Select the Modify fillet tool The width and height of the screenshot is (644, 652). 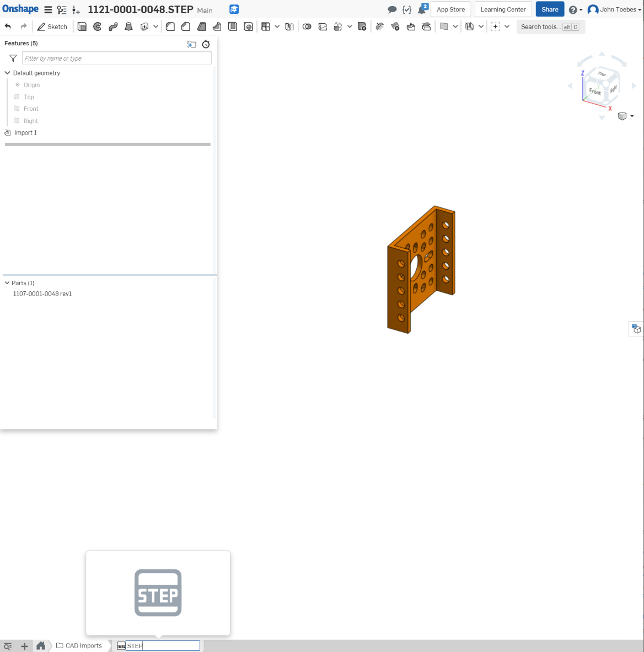click(379, 26)
